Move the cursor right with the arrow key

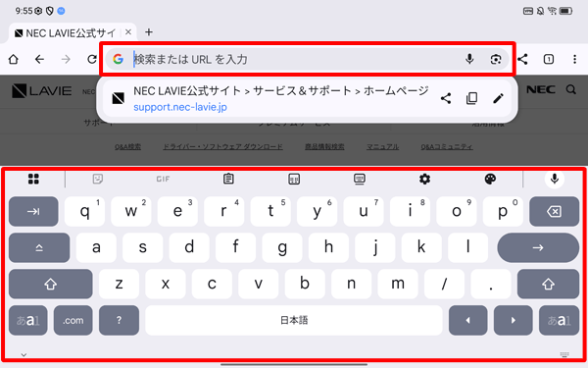click(513, 320)
